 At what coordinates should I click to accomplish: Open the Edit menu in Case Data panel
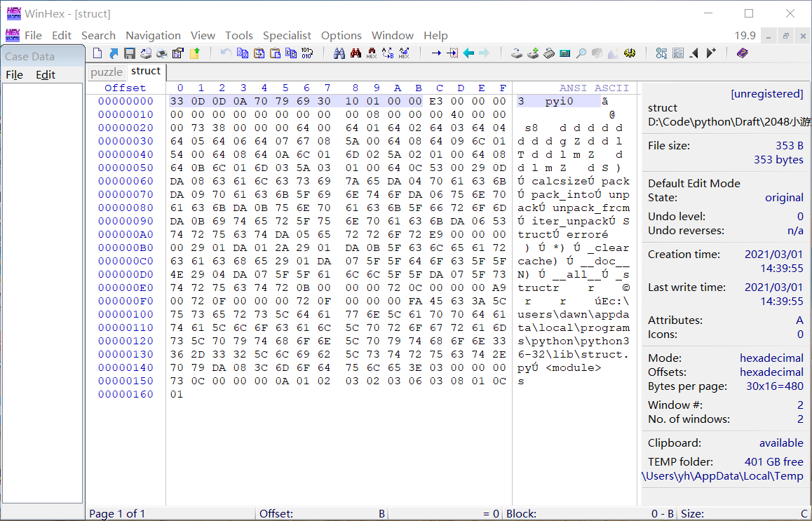point(44,74)
